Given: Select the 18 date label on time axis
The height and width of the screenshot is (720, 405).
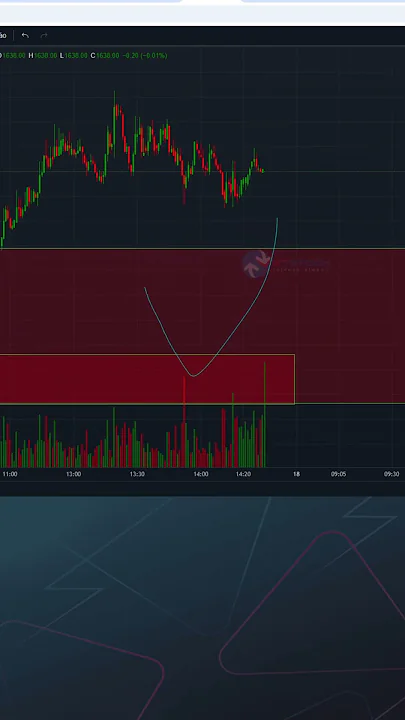Looking at the screenshot, I should coord(296,474).
